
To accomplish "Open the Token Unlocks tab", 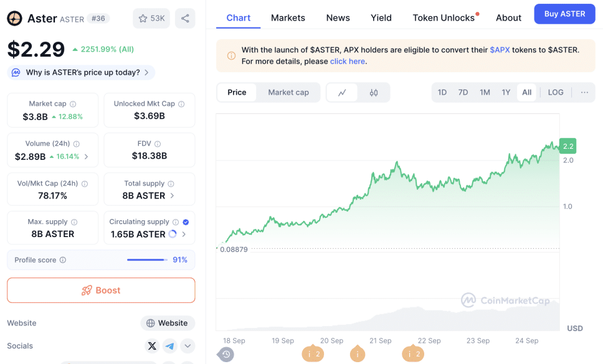I will coord(444,17).
